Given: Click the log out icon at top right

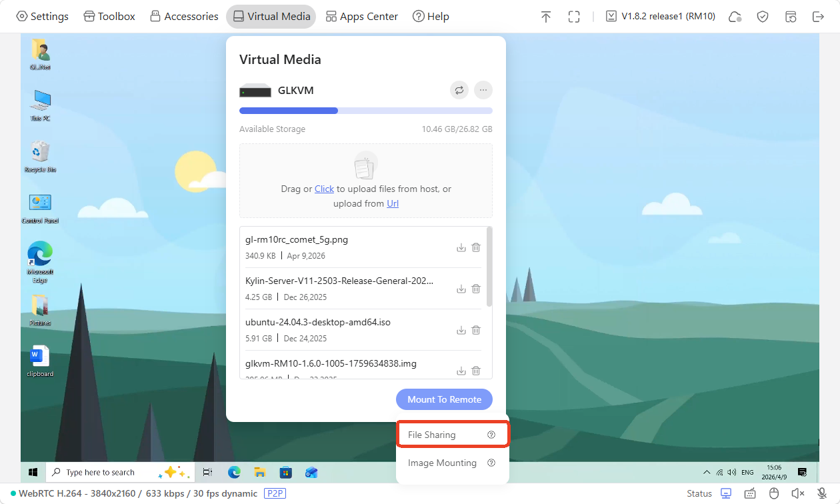Looking at the screenshot, I should click(x=818, y=17).
